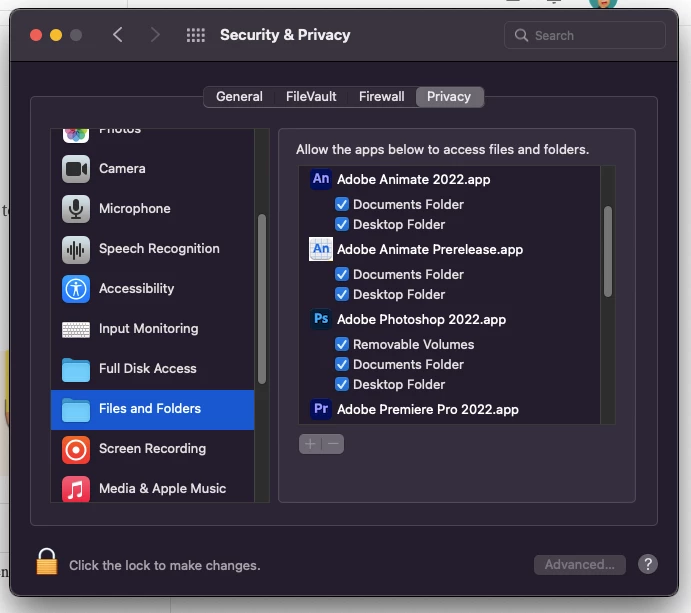Click the Adobe Animate 2022 app icon
The width and height of the screenshot is (691, 613).
pyautogui.click(x=321, y=179)
